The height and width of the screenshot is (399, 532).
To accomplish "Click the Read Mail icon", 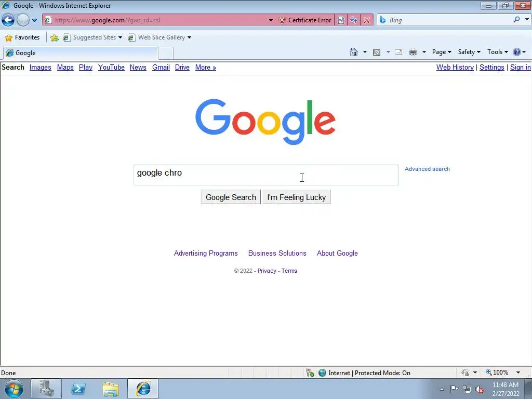I will point(398,52).
